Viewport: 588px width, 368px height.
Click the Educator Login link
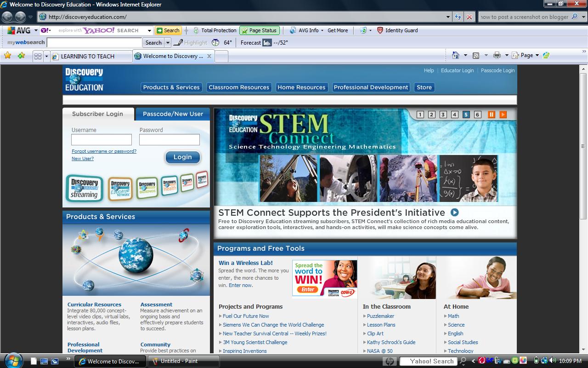tap(457, 70)
